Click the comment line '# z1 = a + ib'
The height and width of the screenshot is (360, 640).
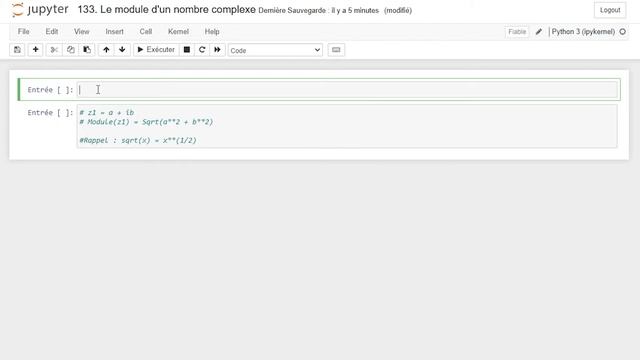coord(107,113)
